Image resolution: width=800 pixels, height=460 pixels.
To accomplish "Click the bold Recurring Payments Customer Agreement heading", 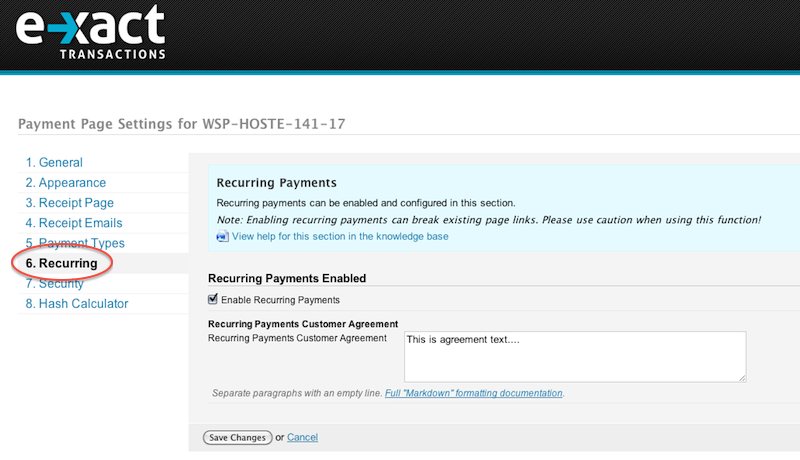I will [x=303, y=324].
